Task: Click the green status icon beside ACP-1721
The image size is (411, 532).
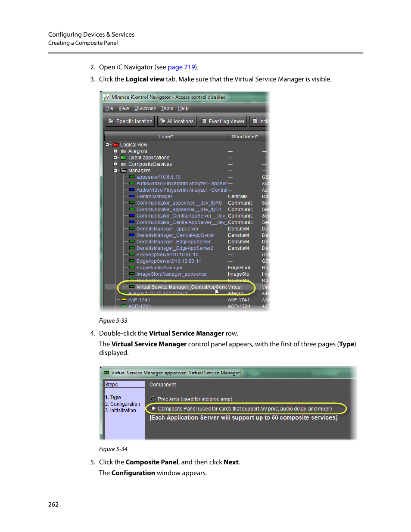Action: 124,306
